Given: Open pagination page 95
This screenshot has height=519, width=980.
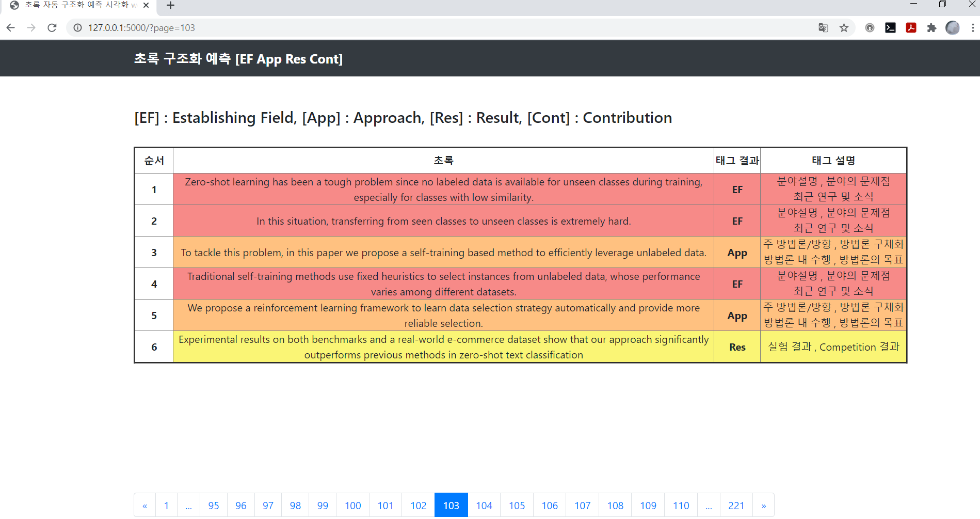Looking at the screenshot, I should coord(214,505).
